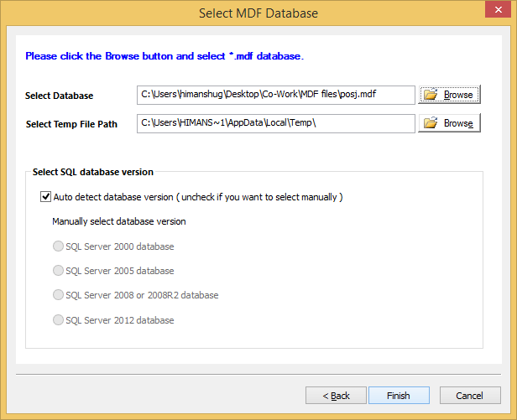Click the Select SQL database version heading

click(93, 172)
